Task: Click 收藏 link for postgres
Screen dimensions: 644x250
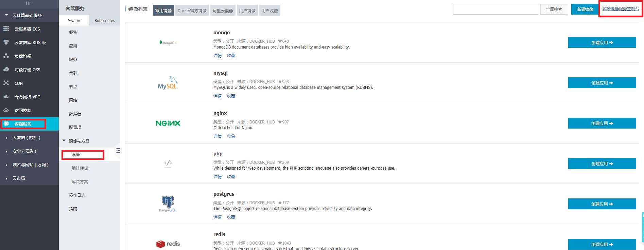Action: [231, 217]
